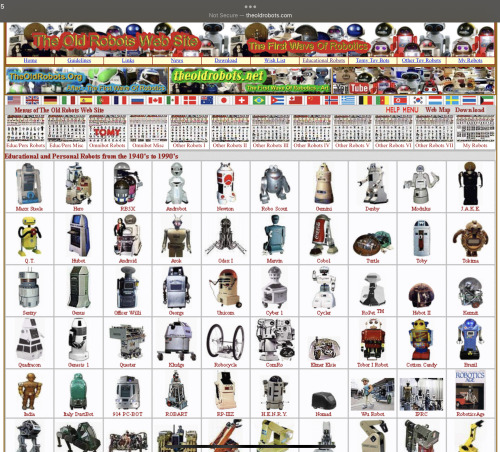Screen dimensions: 500x452
Task: Open the Wish List nav link
Action: [275, 60]
